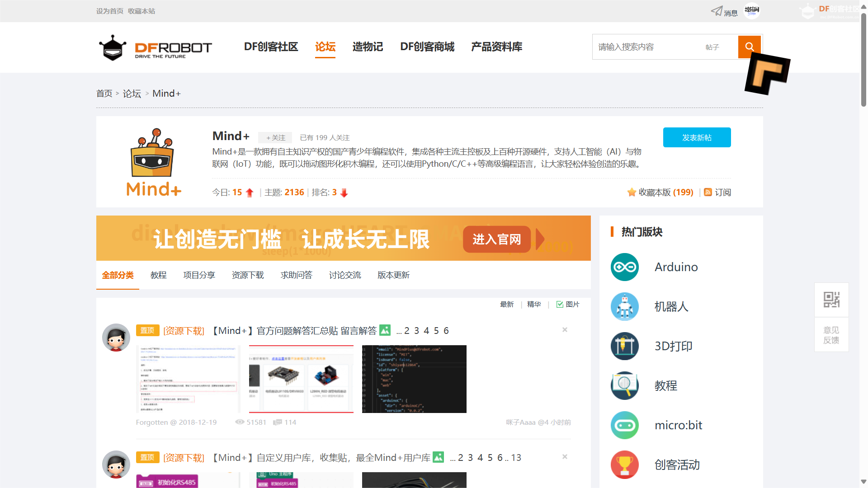Open the first document thumbnail of 官方问题解答 post
Viewport: 868px width, 488px height.
[x=188, y=379]
